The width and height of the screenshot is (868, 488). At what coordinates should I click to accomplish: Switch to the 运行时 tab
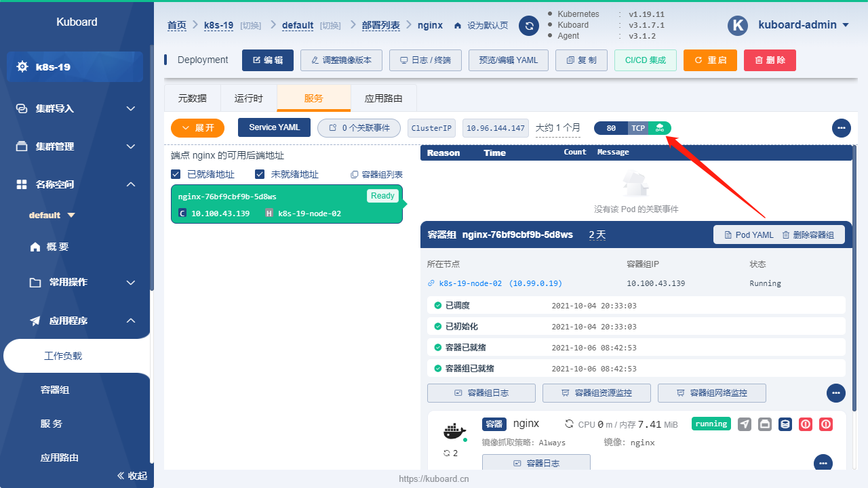coord(248,98)
